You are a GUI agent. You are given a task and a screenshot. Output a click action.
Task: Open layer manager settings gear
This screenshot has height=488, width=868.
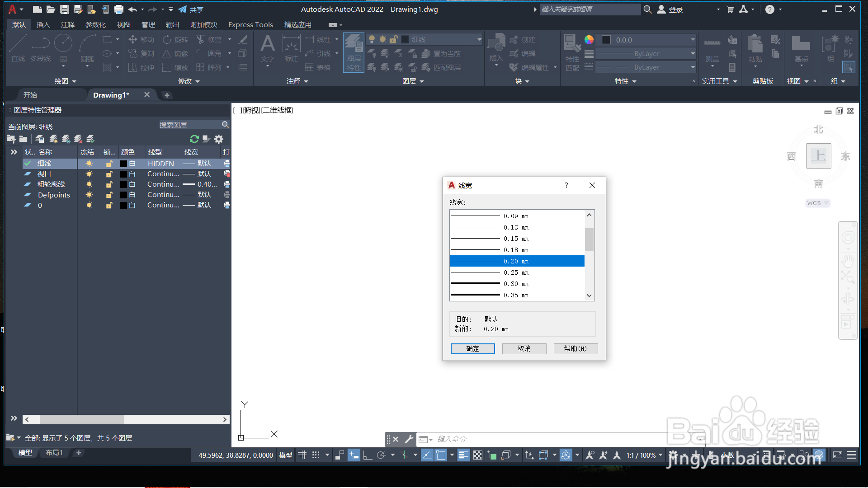coord(219,139)
